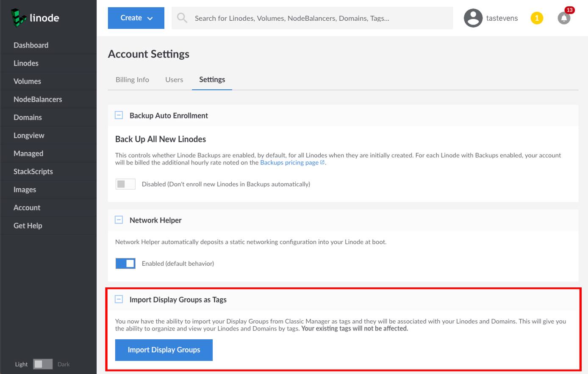Click the tastevens account avatar icon
The height and width of the screenshot is (374, 588).
pyautogui.click(x=473, y=18)
